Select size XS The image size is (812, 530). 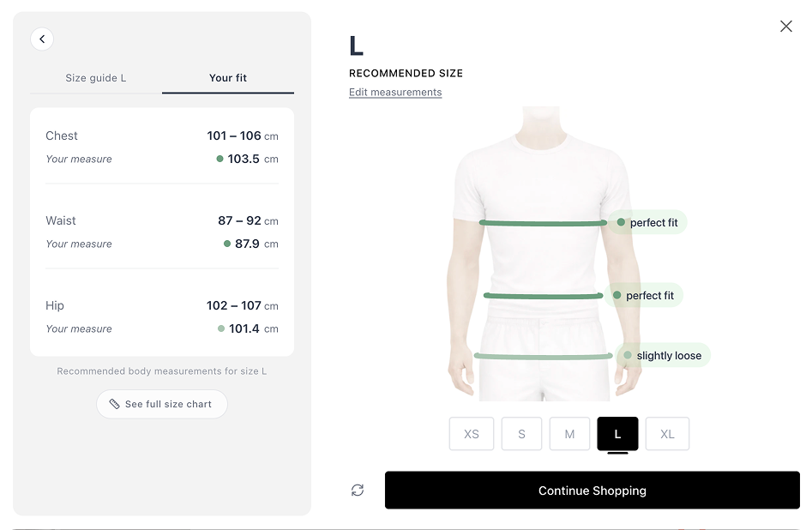click(x=471, y=434)
